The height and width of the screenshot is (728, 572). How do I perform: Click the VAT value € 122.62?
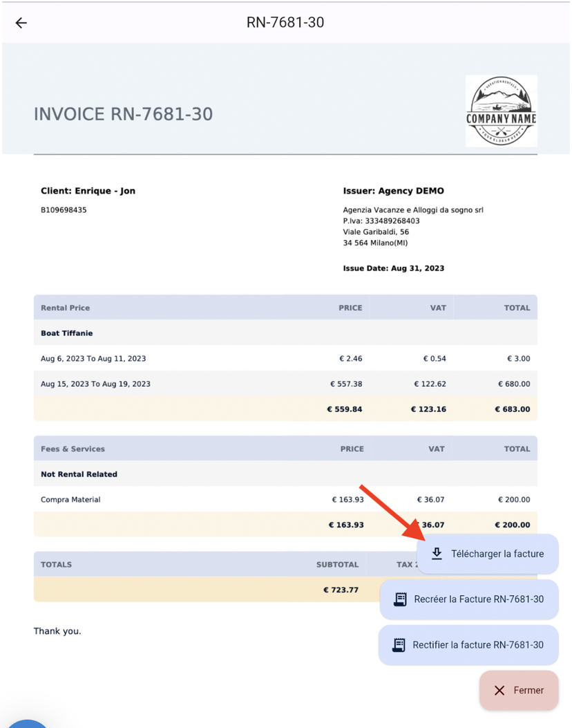click(430, 384)
